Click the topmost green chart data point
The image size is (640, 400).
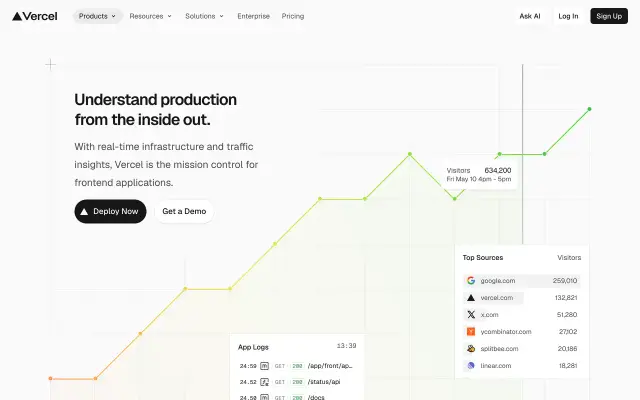pyautogui.click(x=589, y=109)
